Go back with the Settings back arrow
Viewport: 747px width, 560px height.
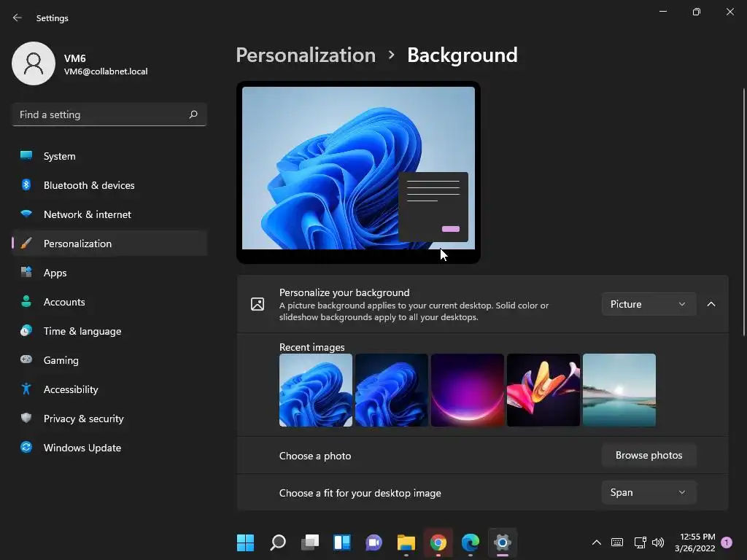coord(18,17)
